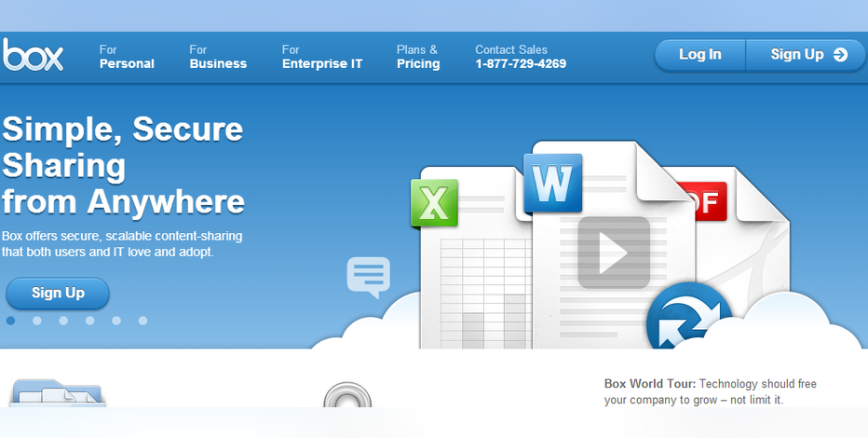Click the Box World Tour text
The width and height of the screenshot is (868, 438).
[711, 391]
